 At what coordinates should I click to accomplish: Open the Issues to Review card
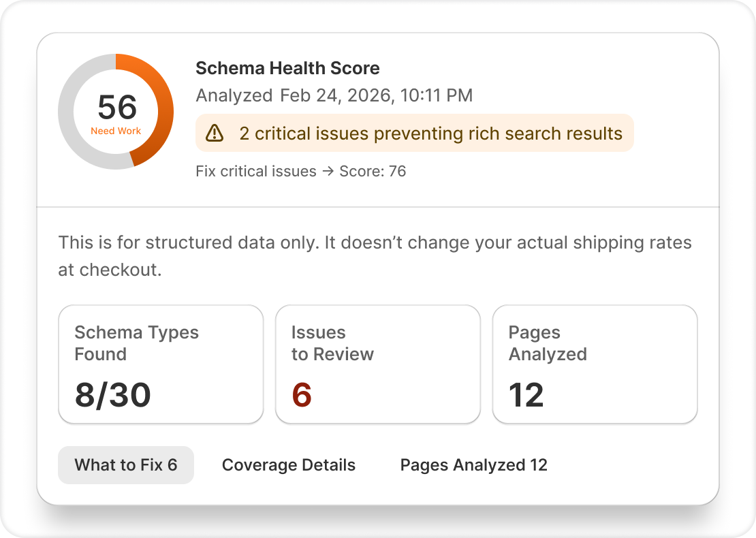click(x=377, y=364)
